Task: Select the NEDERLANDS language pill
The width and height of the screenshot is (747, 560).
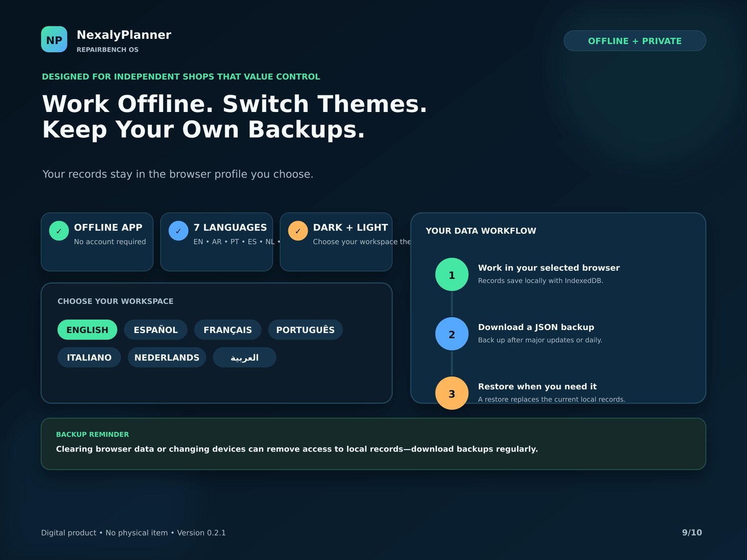Action: (167, 357)
